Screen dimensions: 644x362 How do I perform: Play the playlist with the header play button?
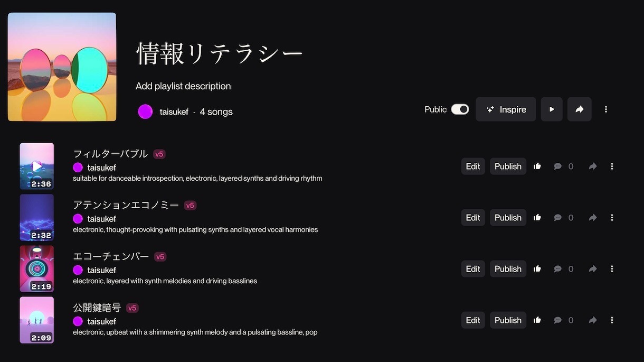coord(552,109)
